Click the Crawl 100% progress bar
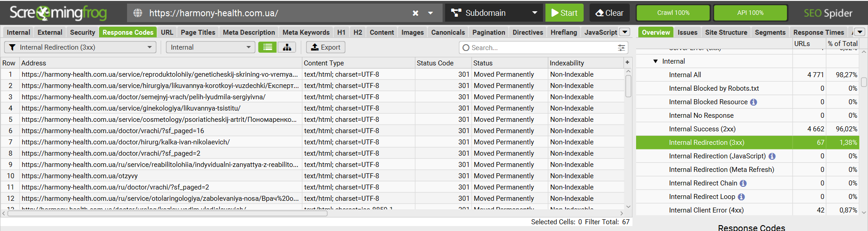 (673, 13)
